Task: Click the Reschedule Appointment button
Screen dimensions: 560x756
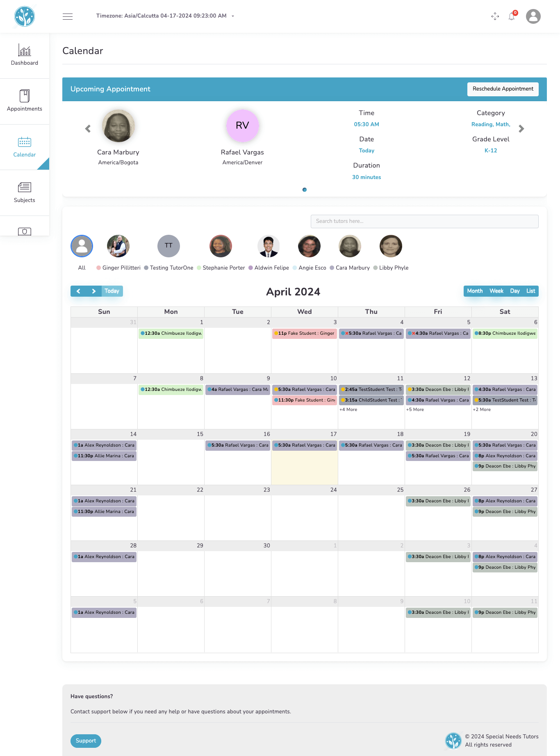Action: click(503, 89)
